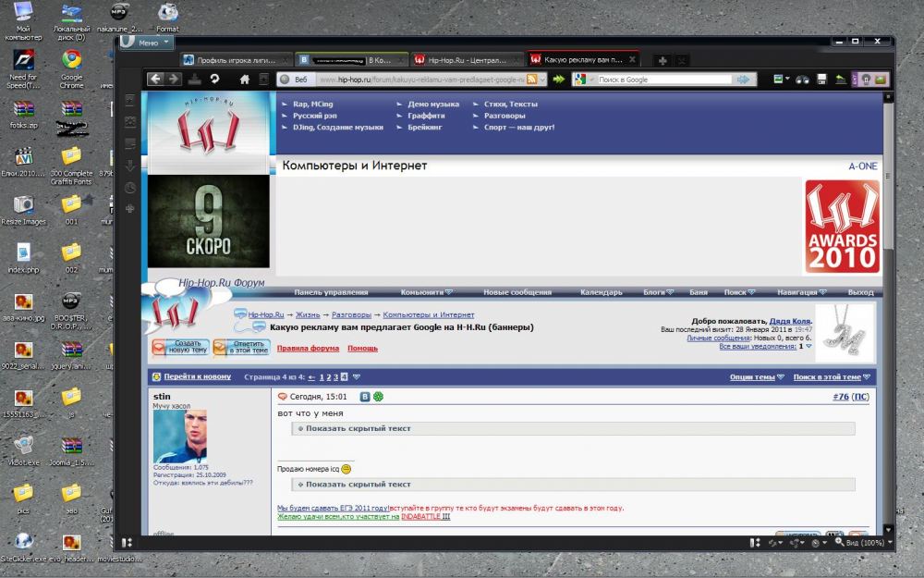The image size is (924, 578).
Task: Click Ответить в этой теме button
Action: (x=241, y=347)
